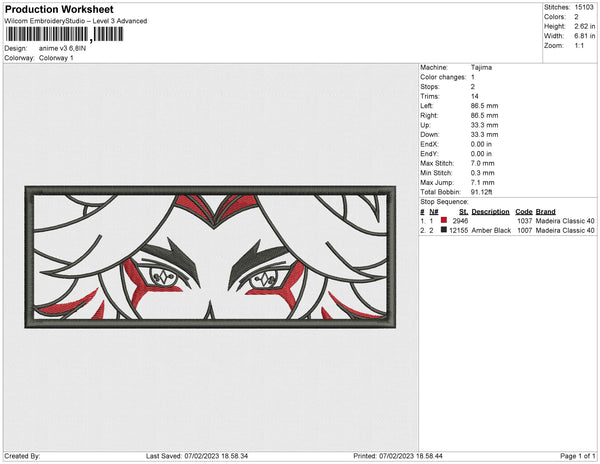Click the St. column header
600x464 pixels.
[463, 212]
